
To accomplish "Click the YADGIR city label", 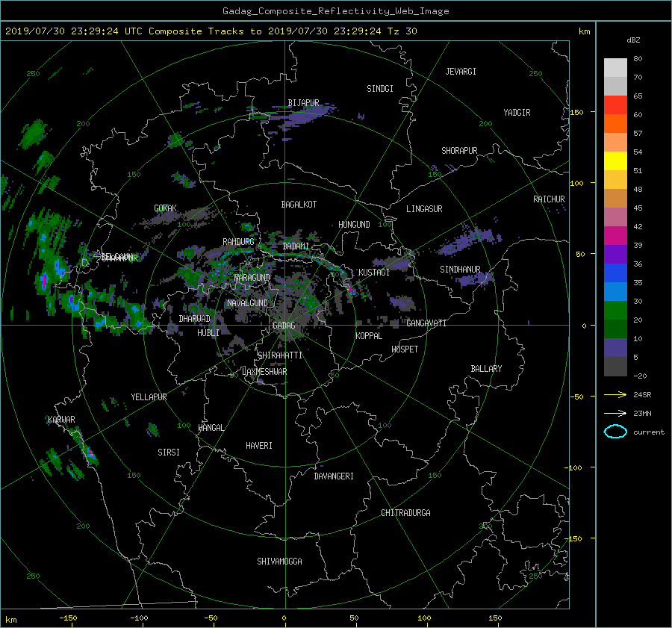I will [517, 113].
